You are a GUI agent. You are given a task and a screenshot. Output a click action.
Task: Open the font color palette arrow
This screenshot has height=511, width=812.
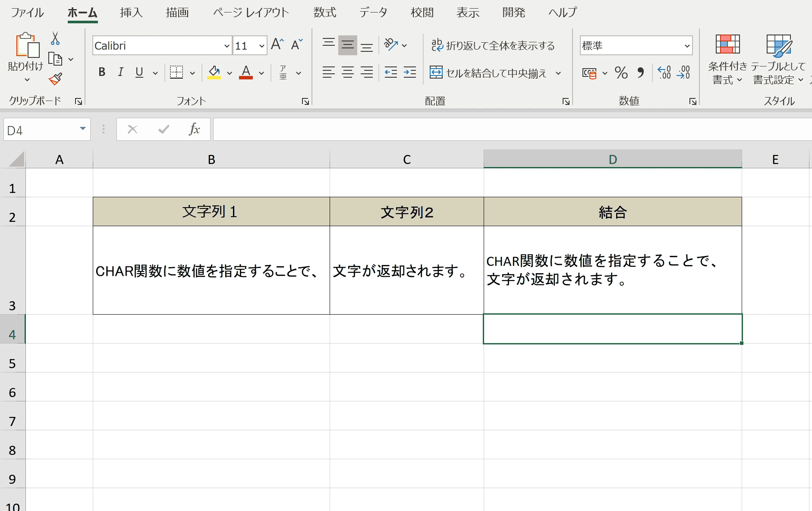[261, 73]
